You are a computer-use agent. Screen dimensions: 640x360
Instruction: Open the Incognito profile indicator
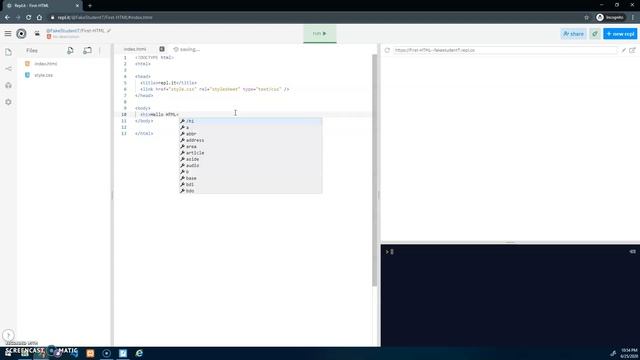click(610, 18)
